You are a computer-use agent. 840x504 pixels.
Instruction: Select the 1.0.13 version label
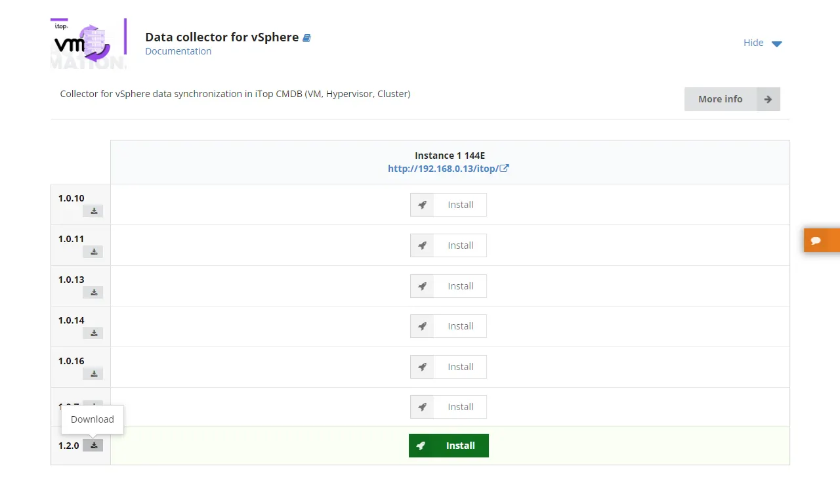tap(72, 280)
